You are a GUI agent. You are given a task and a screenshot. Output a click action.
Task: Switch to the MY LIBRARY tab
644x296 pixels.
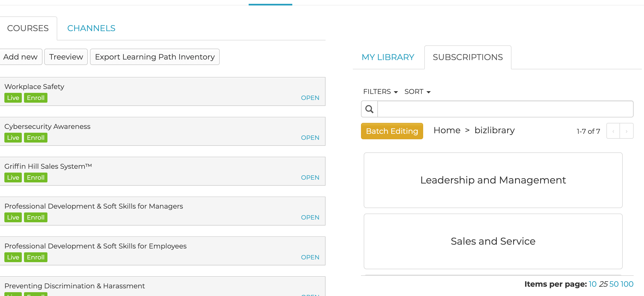[x=388, y=57]
